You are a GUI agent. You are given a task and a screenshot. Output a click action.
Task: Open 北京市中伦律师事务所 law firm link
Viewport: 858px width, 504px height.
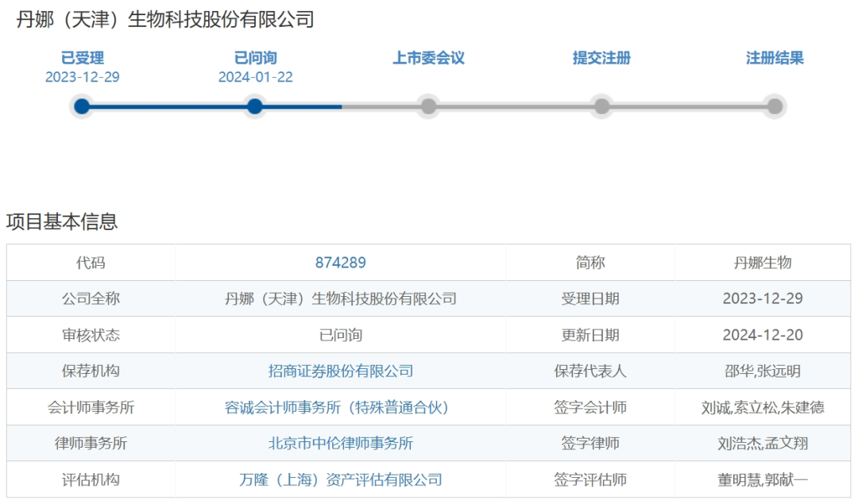coord(340,444)
